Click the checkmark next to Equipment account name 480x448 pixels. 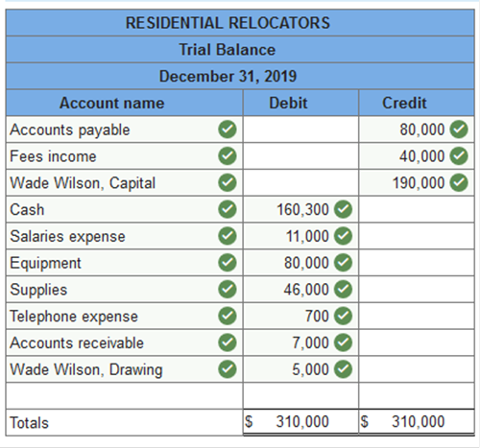228,263
